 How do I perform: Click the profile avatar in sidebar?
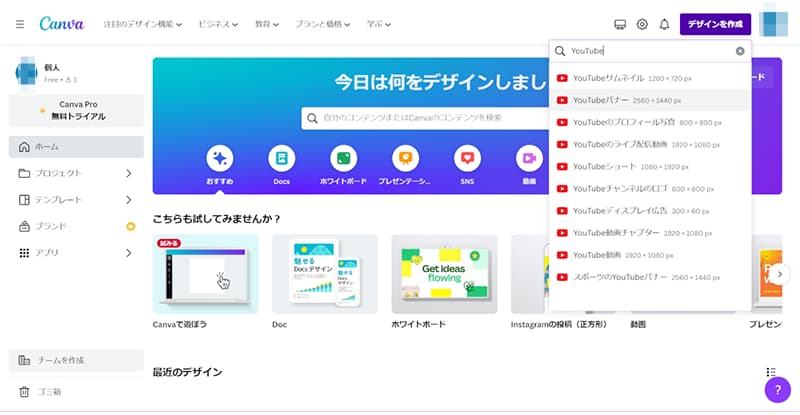click(x=27, y=73)
